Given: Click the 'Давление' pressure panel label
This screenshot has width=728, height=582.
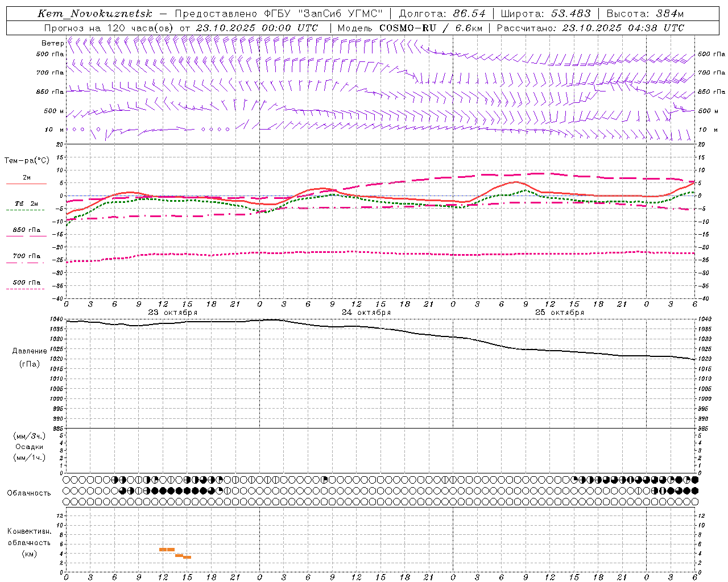Looking at the screenshot, I should point(30,351).
